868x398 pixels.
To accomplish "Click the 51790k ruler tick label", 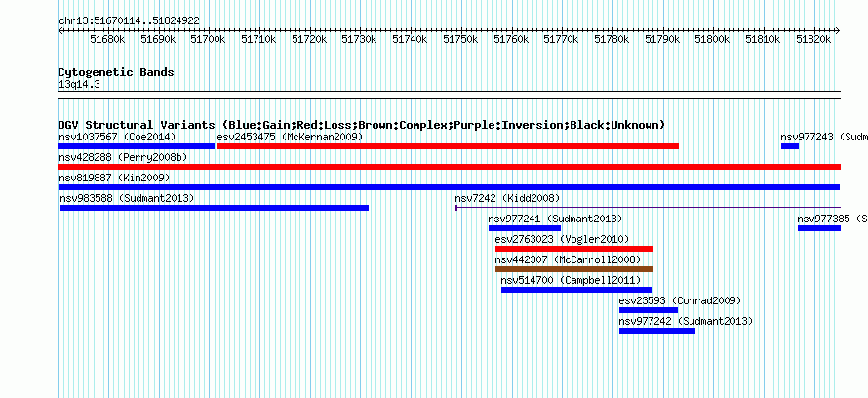I will 662,39.
